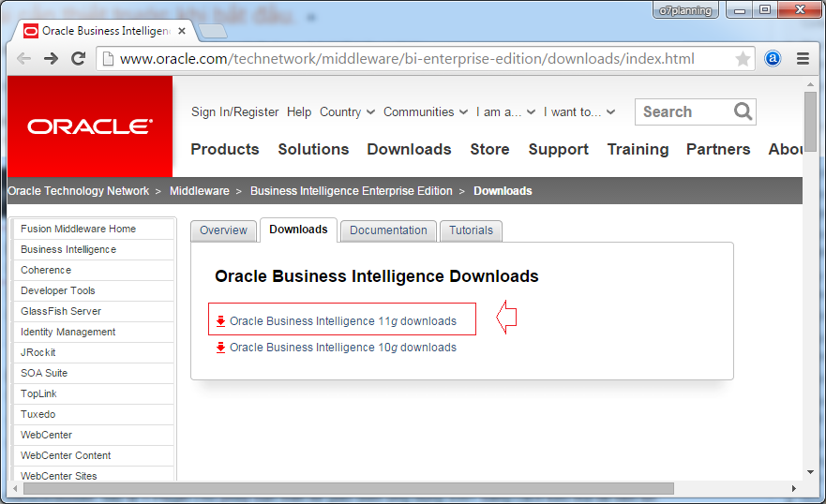This screenshot has width=826, height=504.
Task: Click the search magnifier icon
Action: click(743, 111)
